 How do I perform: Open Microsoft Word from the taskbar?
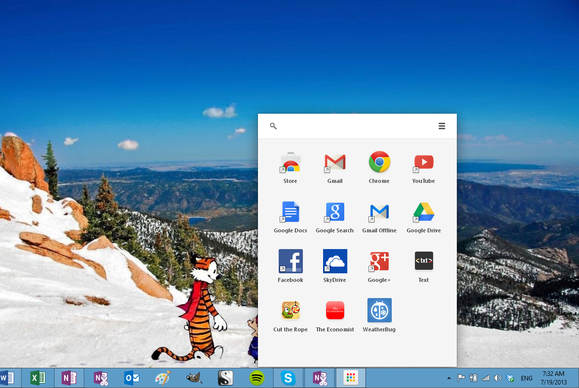click(x=7, y=378)
